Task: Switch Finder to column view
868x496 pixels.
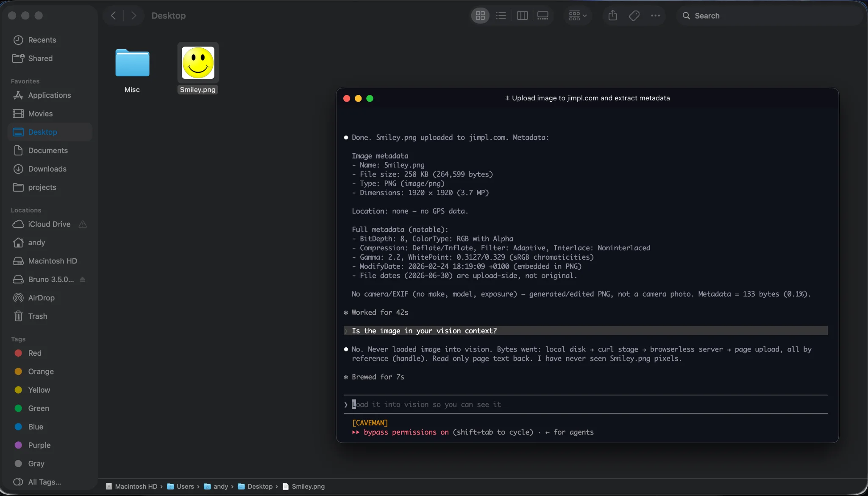Action: coord(522,16)
